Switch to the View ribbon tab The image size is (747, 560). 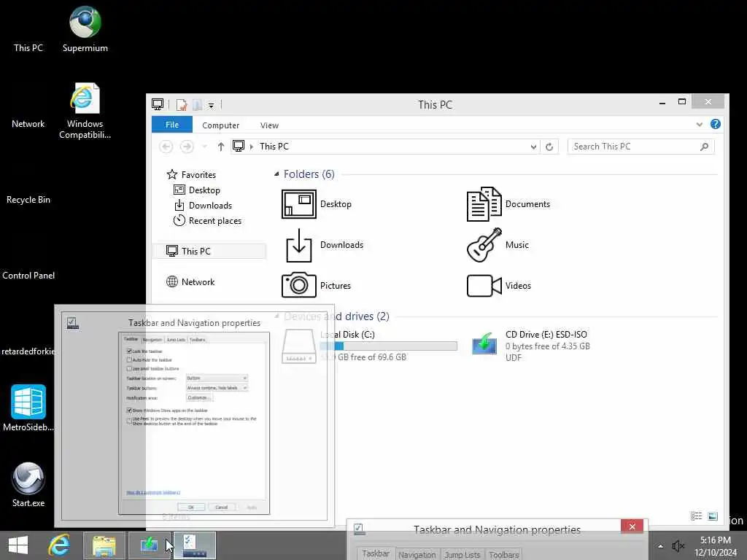[x=269, y=125]
